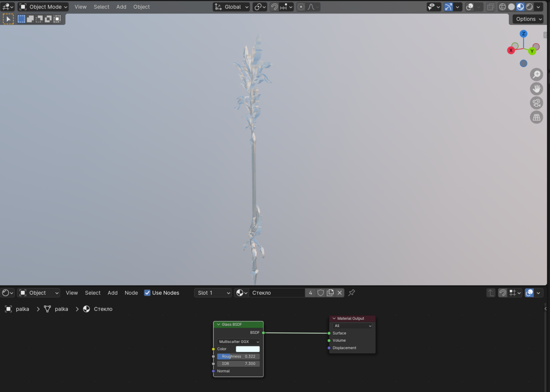Viewport: 550px width, 392px height.
Task: Switch to Solid viewport shading
Action: click(x=511, y=7)
